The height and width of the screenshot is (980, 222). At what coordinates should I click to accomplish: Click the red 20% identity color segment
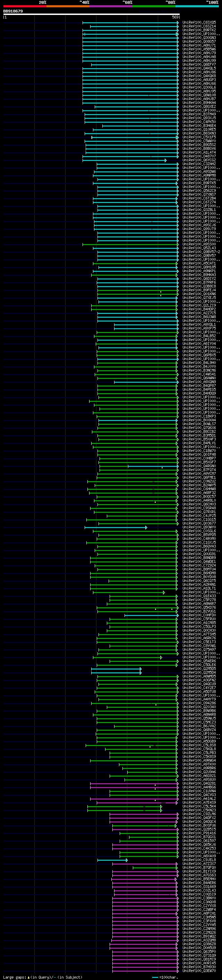[25, 7]
